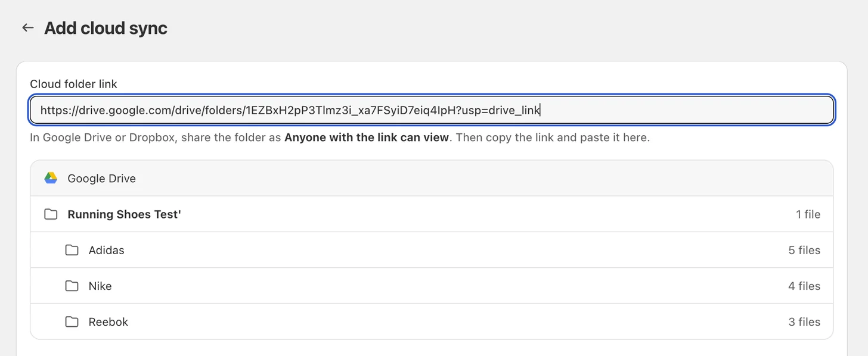Click the '1 file' count
Image resolution: width=868 pixels, height=356 pixels.
[x=808, y=214]
